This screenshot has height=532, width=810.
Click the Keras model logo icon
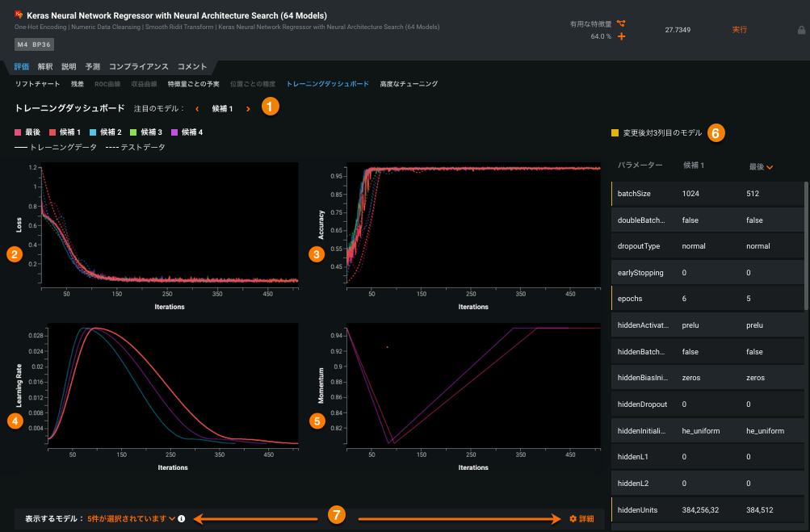[19, 15]
